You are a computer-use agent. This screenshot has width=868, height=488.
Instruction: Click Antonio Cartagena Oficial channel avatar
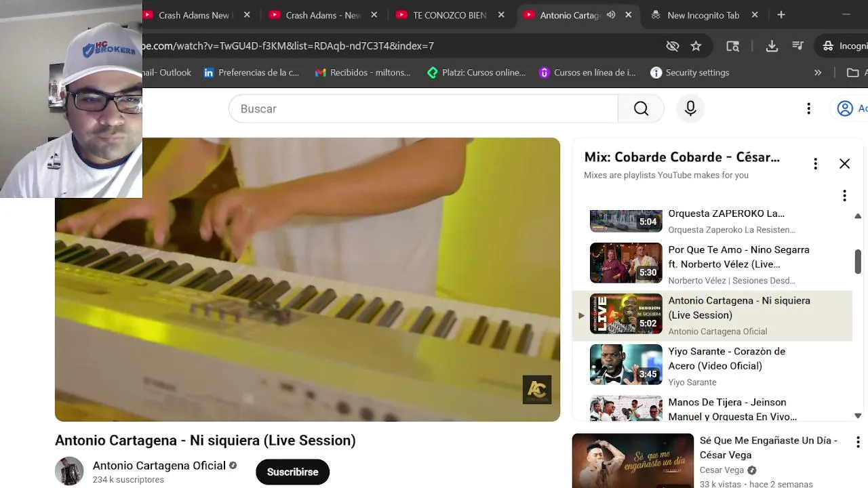[x=69, y=471]
